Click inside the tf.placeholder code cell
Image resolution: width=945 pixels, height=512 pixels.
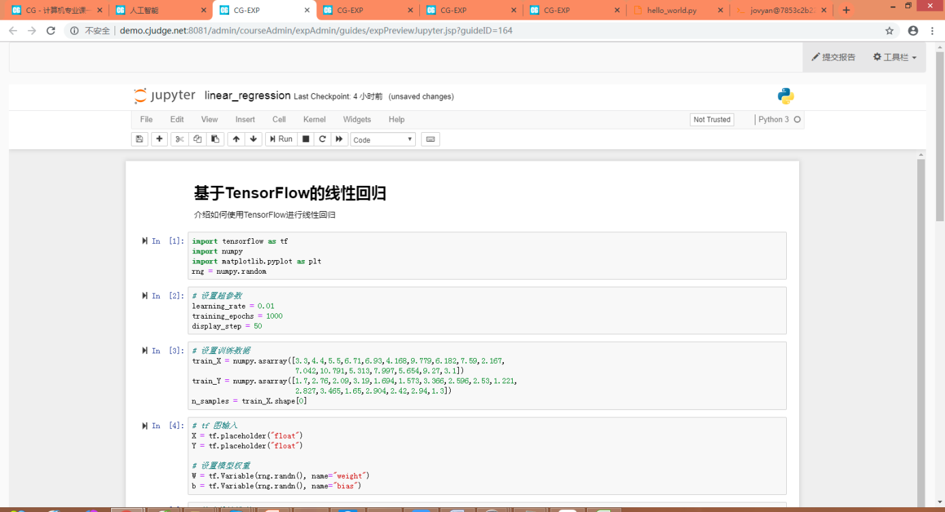487,456
